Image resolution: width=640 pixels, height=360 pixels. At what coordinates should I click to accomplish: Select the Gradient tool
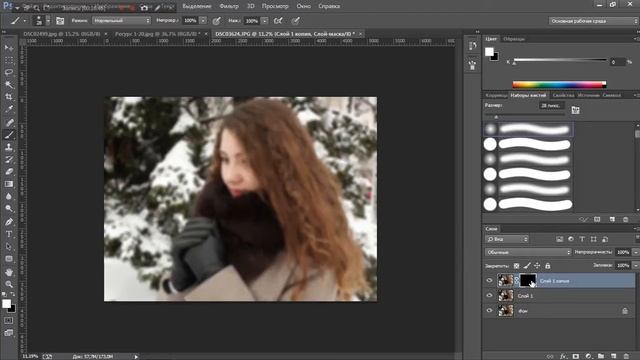pyautogui.click(x=9, y=184)
